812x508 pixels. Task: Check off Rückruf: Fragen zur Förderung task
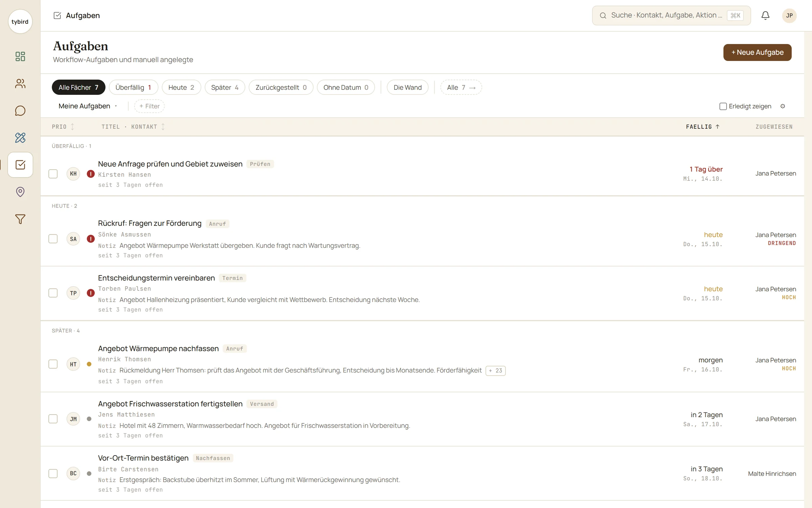tap(53, 239)
